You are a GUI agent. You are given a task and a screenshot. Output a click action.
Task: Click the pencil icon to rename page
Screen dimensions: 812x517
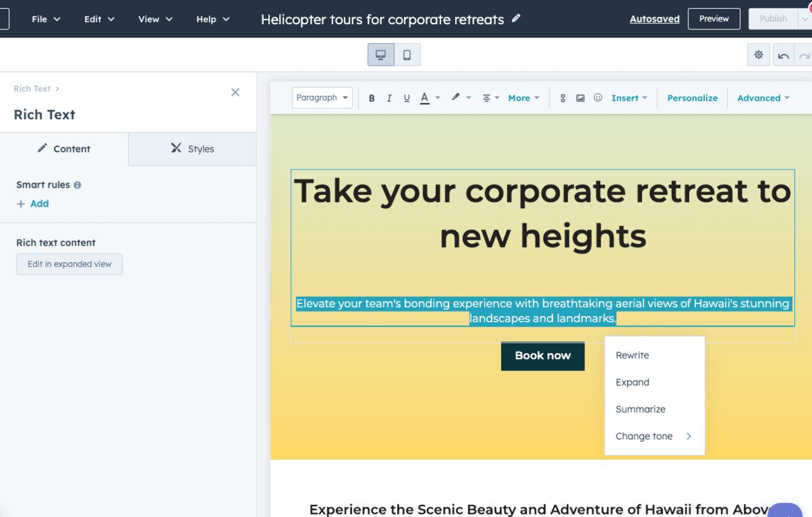coord(516,18)
